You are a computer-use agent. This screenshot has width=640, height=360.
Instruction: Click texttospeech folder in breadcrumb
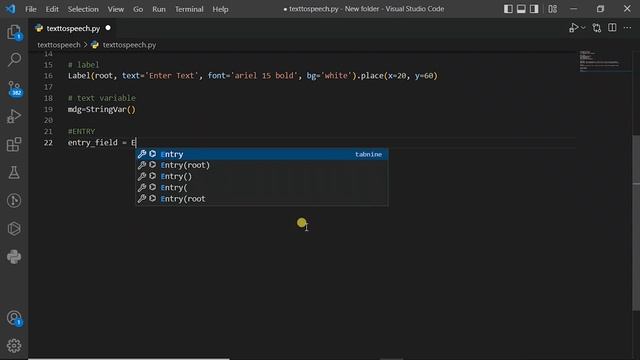coord(59,45)
